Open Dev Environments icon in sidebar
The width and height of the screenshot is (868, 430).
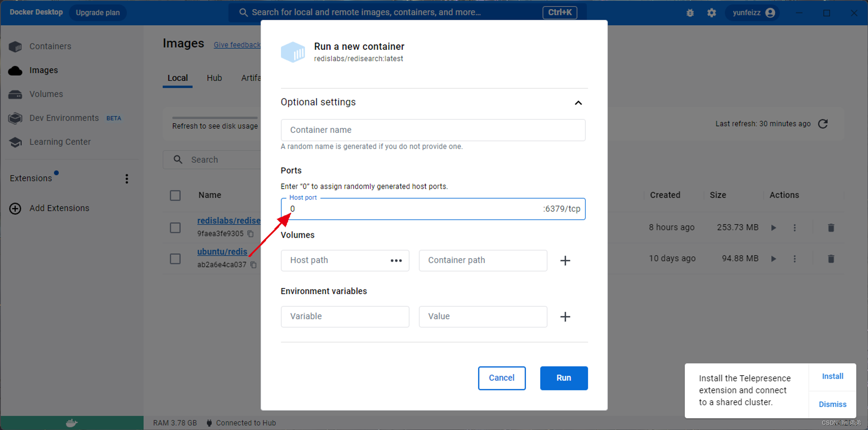pyautogui.click(x=15, y=118)
